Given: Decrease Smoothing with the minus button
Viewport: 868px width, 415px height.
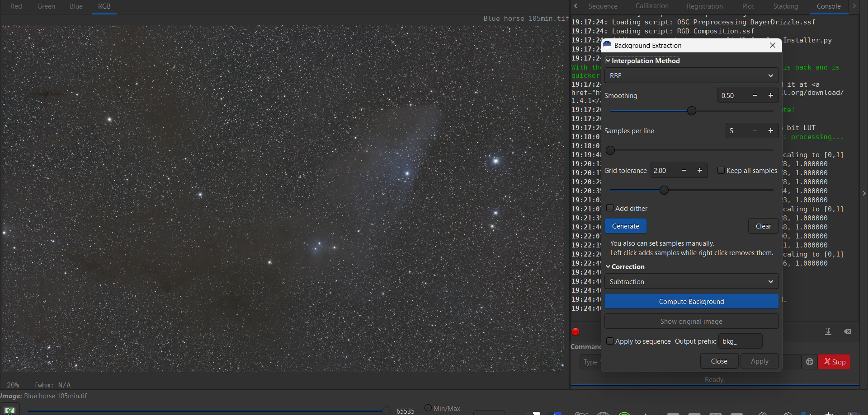Looking at the screenshot, I should [755, 95].
